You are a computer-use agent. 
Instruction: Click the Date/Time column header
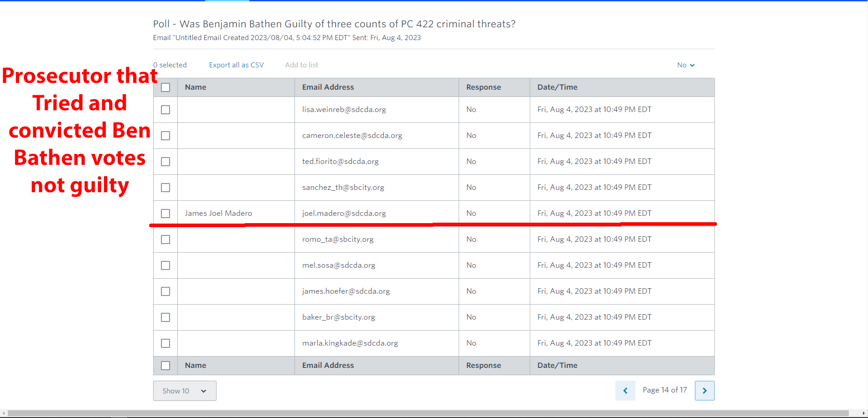[557, 87]
